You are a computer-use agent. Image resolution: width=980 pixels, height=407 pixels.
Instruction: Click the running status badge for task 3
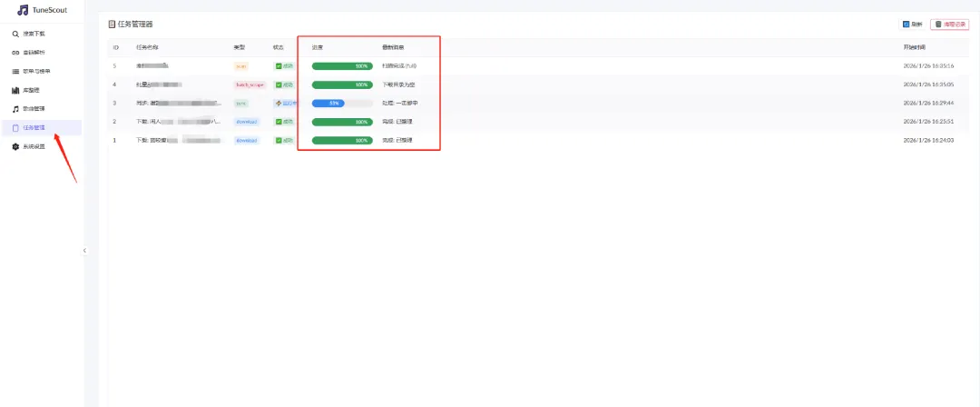(285, 104)
